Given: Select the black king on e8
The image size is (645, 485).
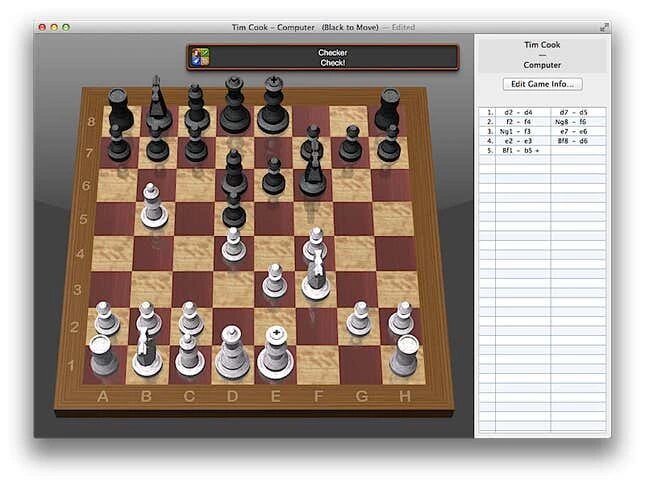Looking at the screenshot, I should (274, 105).
